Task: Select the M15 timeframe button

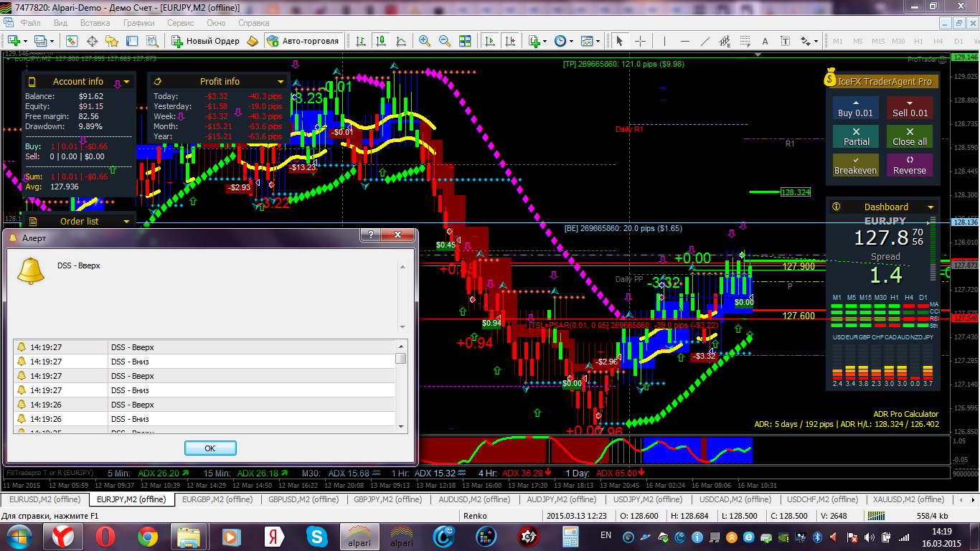Action: tap(878, 41)
